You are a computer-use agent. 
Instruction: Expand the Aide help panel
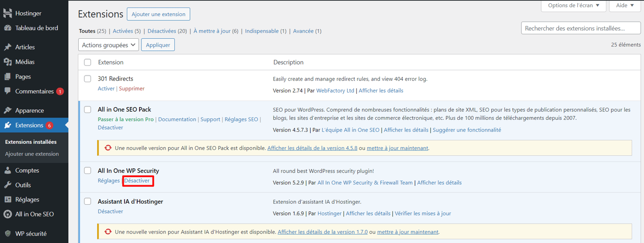coord(625,6)
